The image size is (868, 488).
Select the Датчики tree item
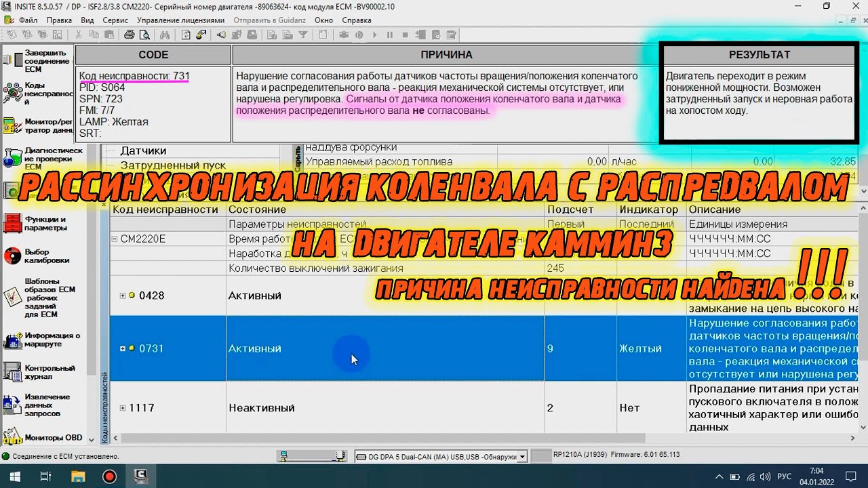click(x=143, y=150)
